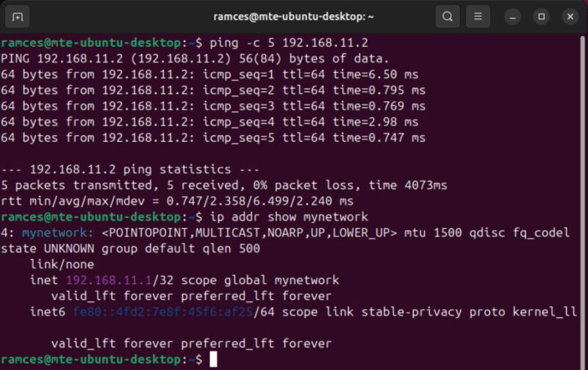This screenshot has width=588, height=370.
Task: Click the 'link/none' line
Action: [62, 264]
